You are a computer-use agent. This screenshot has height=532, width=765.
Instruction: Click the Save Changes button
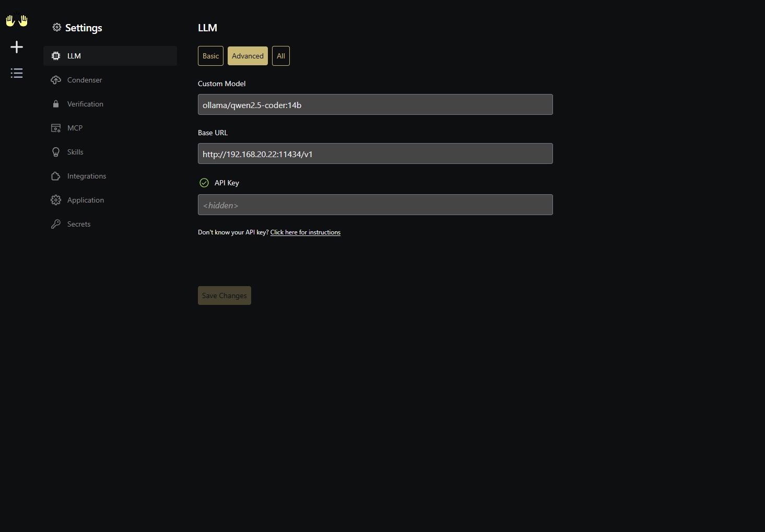point(225,295)
